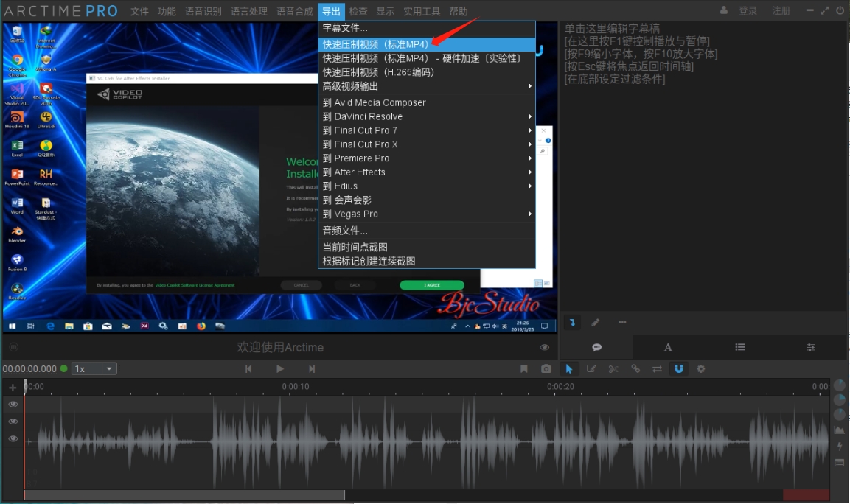The image size is (850, 504).
Task: Click the 0:00:10 mark on timeline ruler
Action: coord(296,387)
